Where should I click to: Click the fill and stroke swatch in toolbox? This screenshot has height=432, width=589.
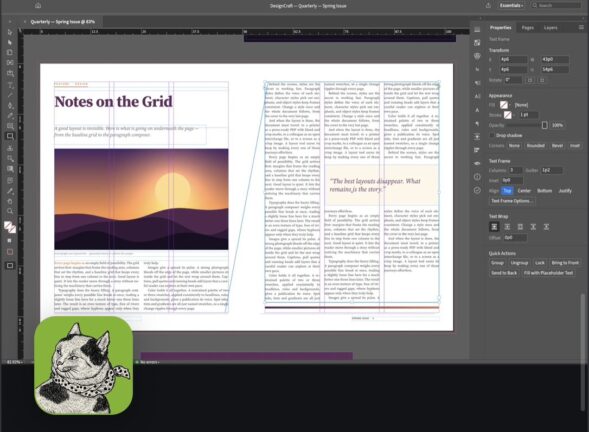pyautogui.click(x=10, y=227)
